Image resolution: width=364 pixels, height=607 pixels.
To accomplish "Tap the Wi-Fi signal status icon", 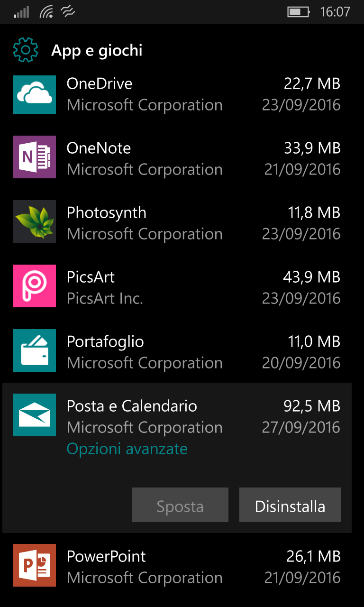I will coord(46,11).
